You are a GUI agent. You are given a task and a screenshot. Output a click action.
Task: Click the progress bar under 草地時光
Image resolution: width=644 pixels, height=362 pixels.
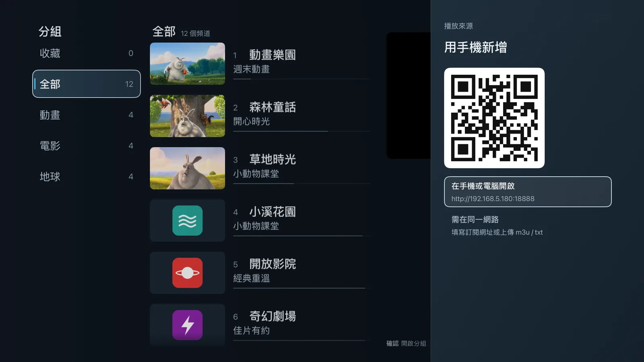301,183
